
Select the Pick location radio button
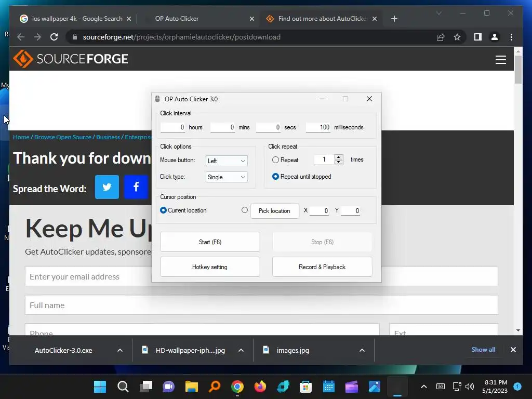click(x=245, y=210)
